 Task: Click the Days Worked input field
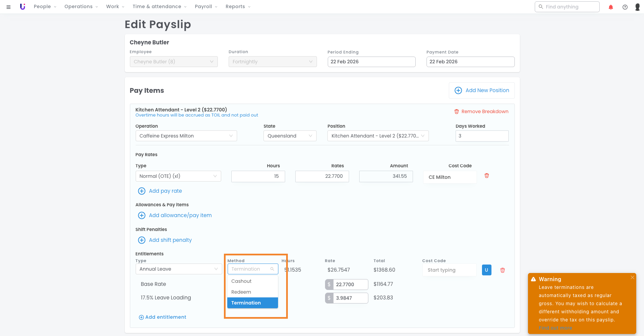(482, 136)
